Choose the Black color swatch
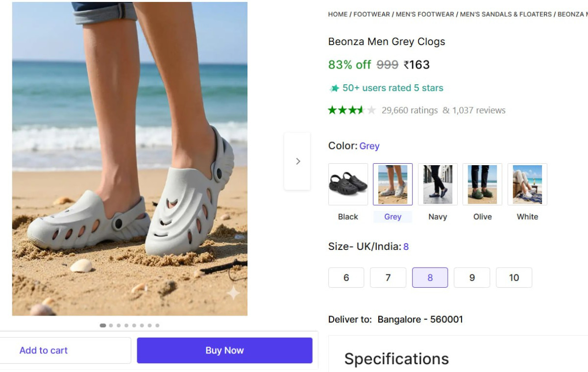Image resolution: width=588 pixels, height=372 pixels. (x=348, y=184)
